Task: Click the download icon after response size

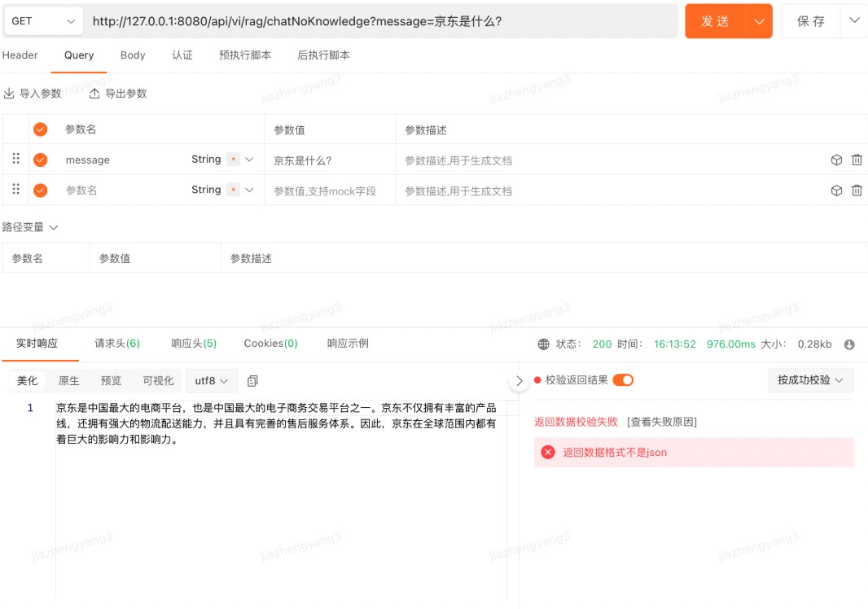Action: [849, 344]
